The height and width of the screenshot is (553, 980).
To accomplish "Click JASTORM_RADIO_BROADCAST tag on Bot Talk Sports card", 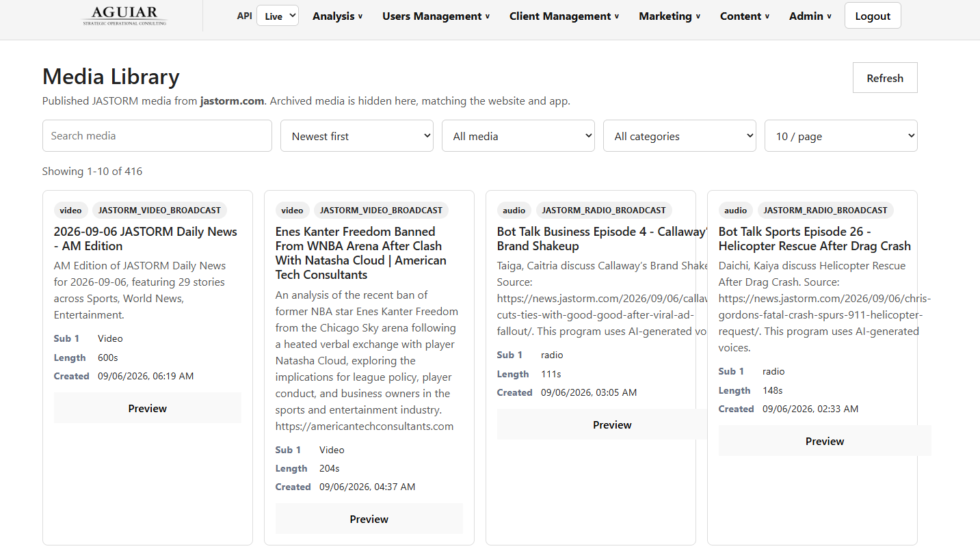I will 825,210.
